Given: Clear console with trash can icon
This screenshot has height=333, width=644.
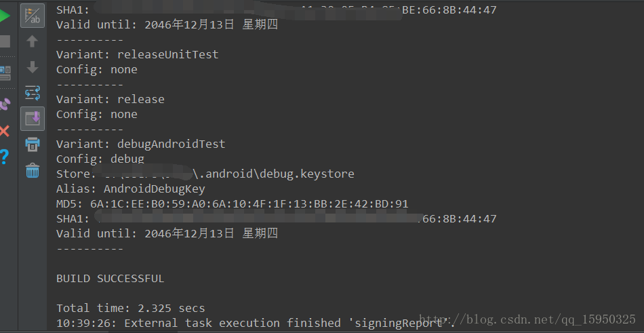Looking at the screenshot, I should pos(33,171).
